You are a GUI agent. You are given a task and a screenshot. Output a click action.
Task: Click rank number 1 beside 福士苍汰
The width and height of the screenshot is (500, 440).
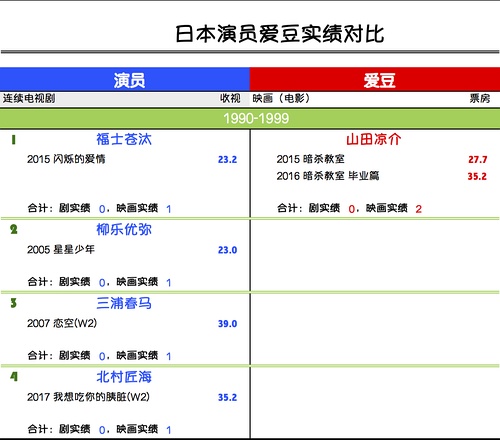tap(13, 140)
